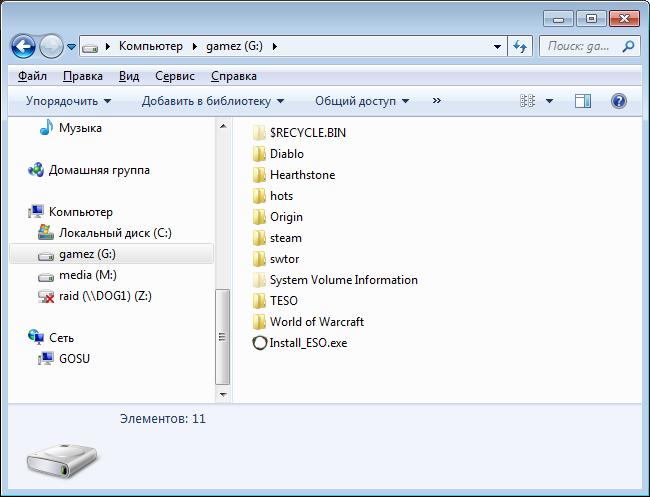Open the Файл menu
Viewport: 650px width, 497px height.
pos(32,76)
